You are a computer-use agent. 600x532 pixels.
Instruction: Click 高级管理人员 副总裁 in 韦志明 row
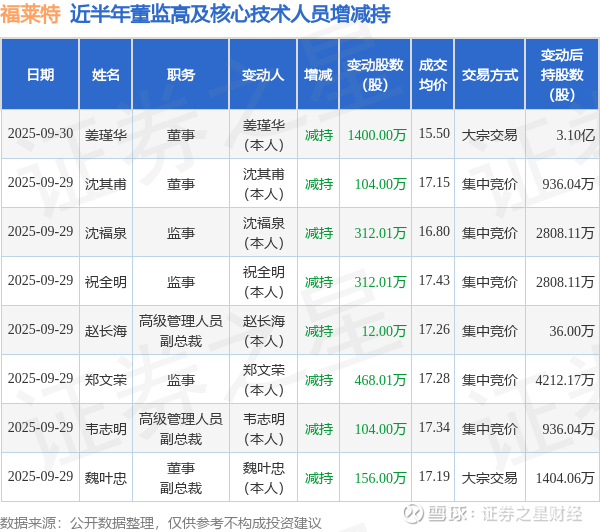click(181, 429)
